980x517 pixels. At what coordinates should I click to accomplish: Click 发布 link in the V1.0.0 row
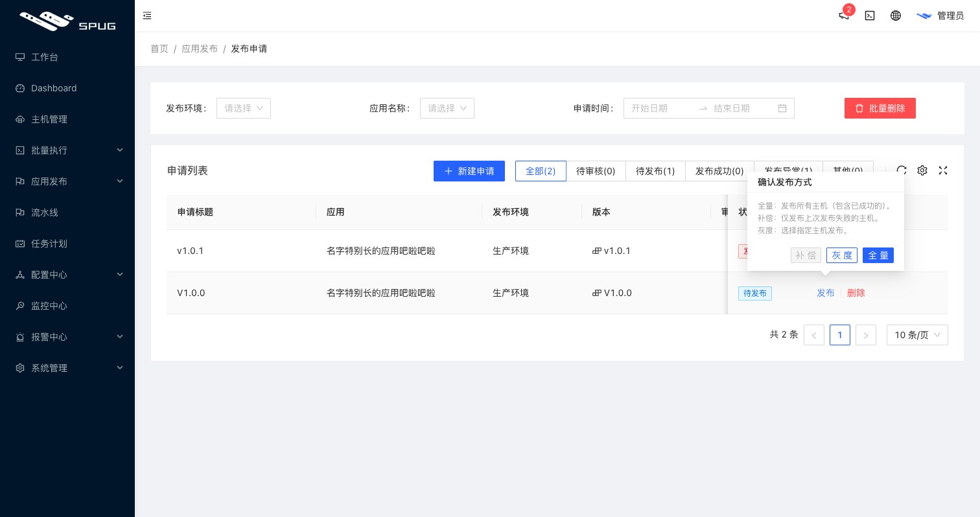point(826,293)
